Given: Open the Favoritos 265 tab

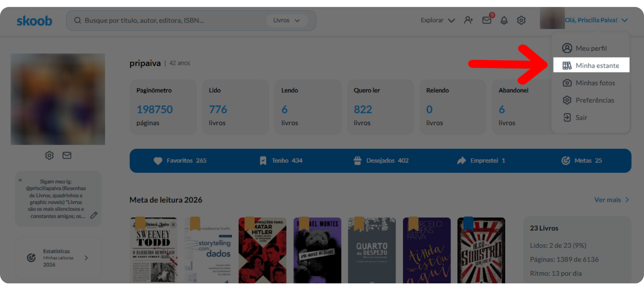Looking at the screenshot, I should [180, 161].
